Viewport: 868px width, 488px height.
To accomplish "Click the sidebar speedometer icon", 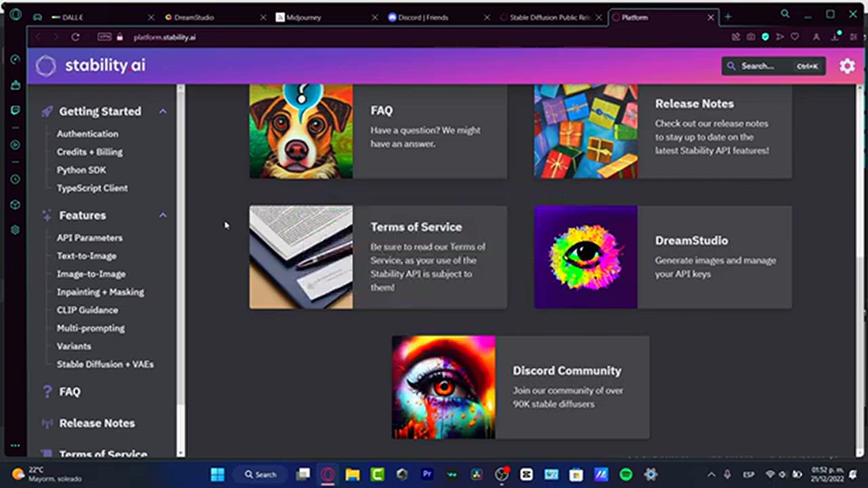I will pos(15,59).
